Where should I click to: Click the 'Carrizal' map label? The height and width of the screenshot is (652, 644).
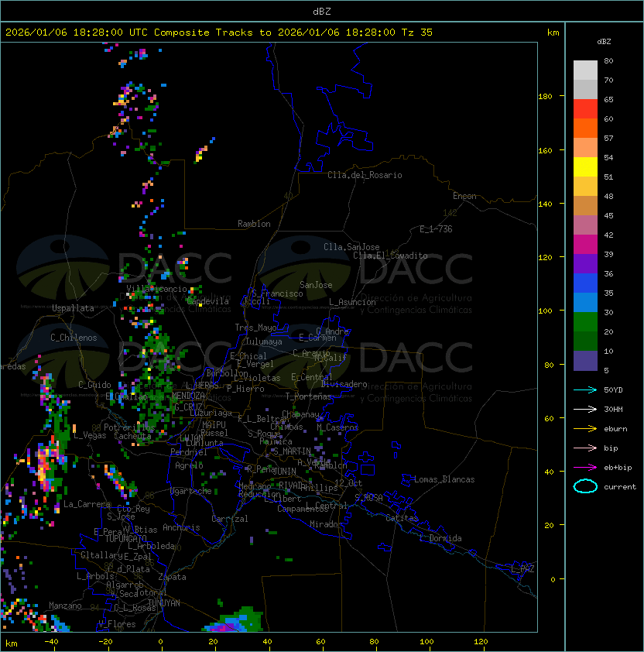click(x=230, y=519)
